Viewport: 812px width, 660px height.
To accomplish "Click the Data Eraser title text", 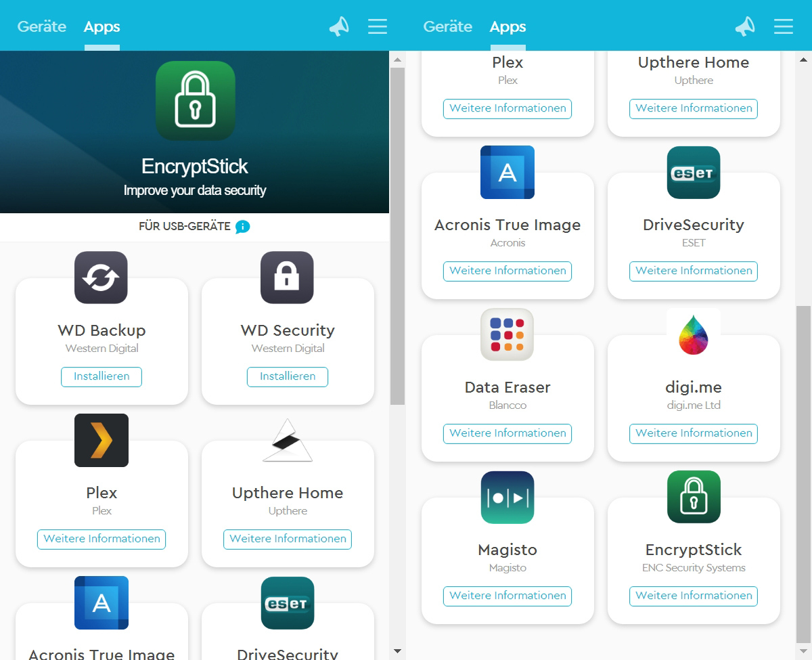I will click(507, 387).
